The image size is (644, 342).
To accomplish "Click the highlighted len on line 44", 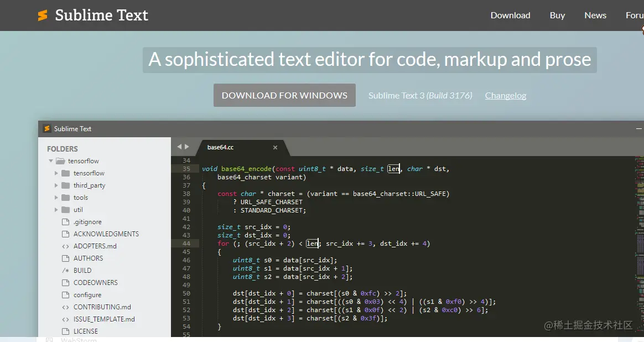I will pyautogui.click(x=312, y=243).
